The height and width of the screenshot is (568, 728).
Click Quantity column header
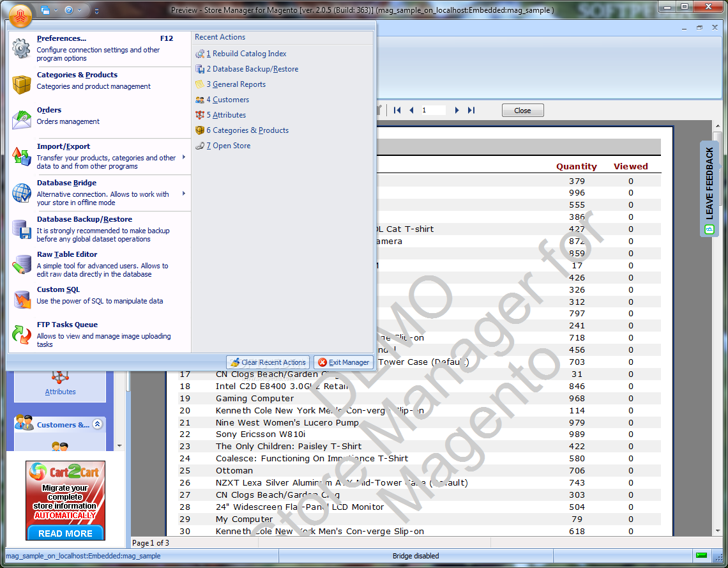pos(576,166)
